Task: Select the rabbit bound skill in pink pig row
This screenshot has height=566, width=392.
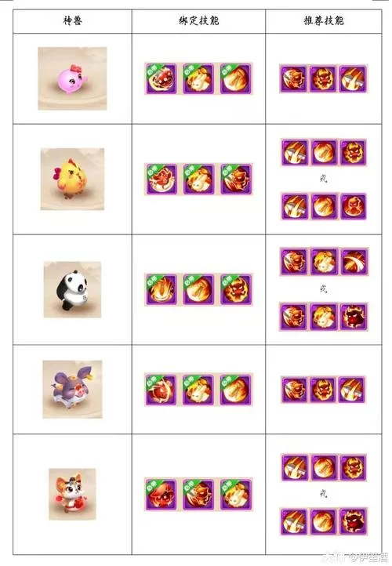Action: click(x=198, y=78)
